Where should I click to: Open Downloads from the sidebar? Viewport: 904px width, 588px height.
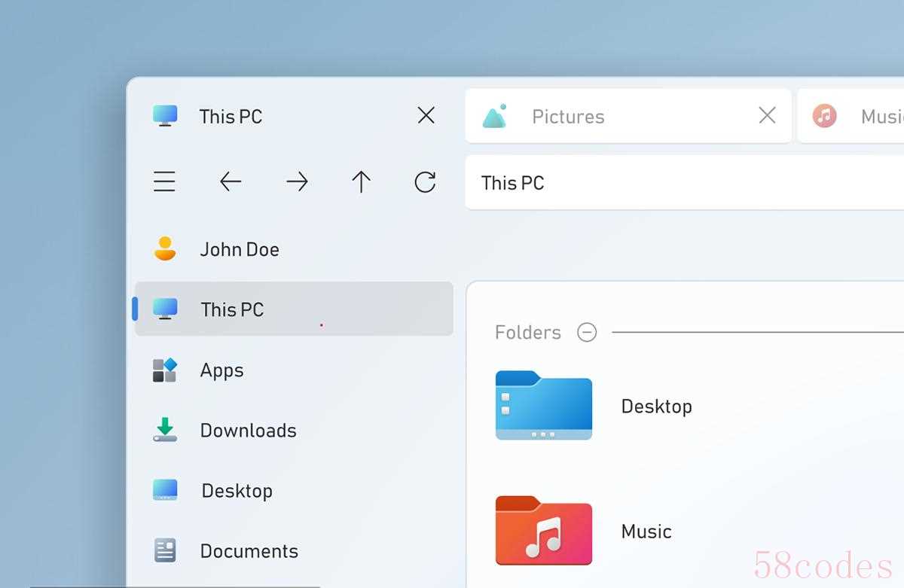(x=248, y=431)
